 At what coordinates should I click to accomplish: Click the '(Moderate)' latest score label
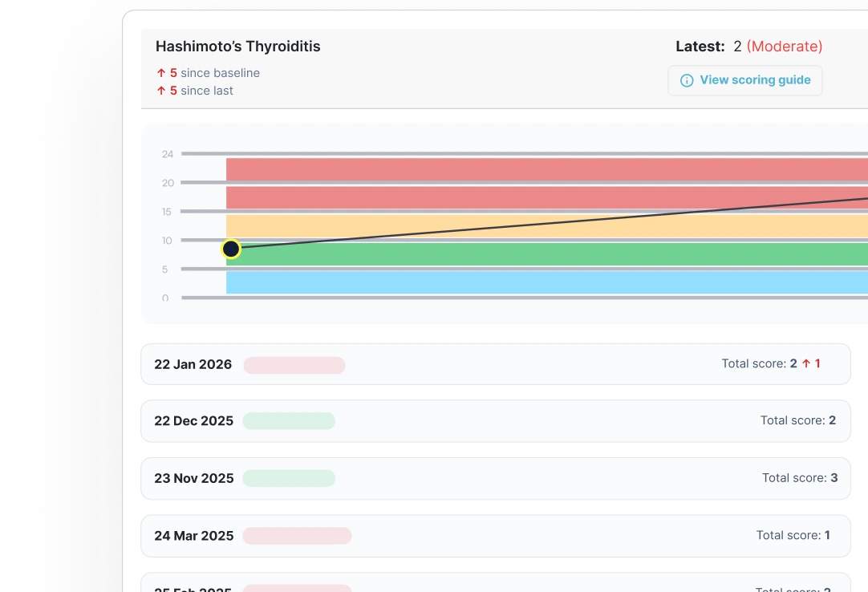(x=784, y=47)
